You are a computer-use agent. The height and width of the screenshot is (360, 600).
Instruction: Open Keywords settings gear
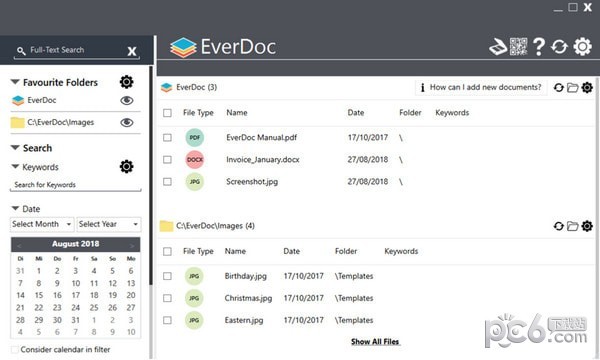(x=126, y=167)
